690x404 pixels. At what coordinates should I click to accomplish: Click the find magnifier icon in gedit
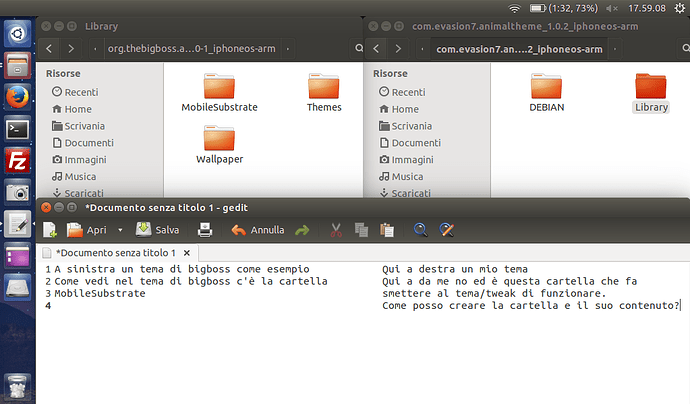(x=421, y=230)
